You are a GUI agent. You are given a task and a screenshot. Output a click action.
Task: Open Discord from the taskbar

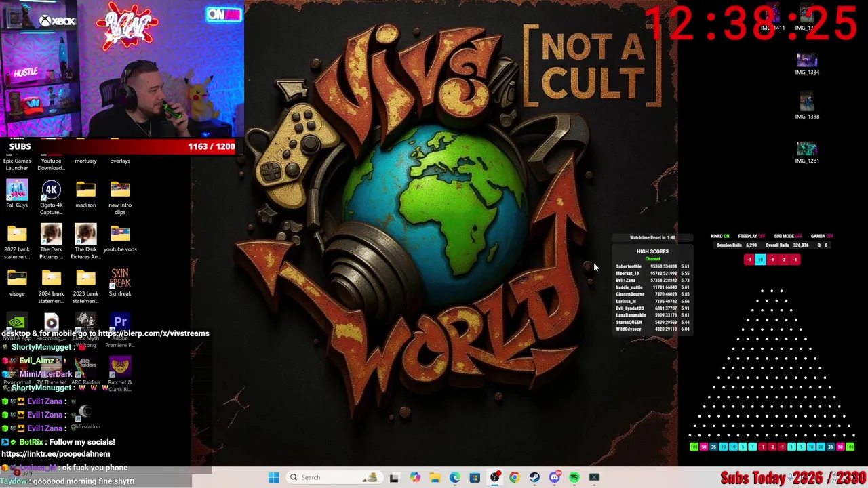pyautogui.click(x=554, y=477)
